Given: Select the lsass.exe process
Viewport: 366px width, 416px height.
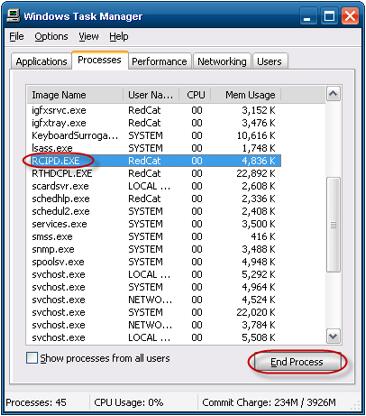Looking at the screenshot, I should (154, 148).
